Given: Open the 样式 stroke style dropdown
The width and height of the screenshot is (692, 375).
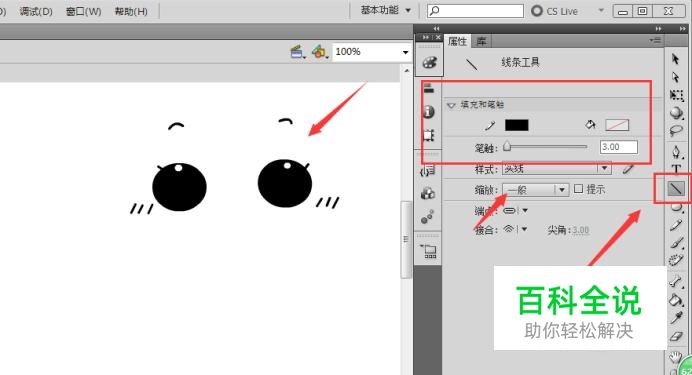Looking at the screenshot, I should click(604, 168).
